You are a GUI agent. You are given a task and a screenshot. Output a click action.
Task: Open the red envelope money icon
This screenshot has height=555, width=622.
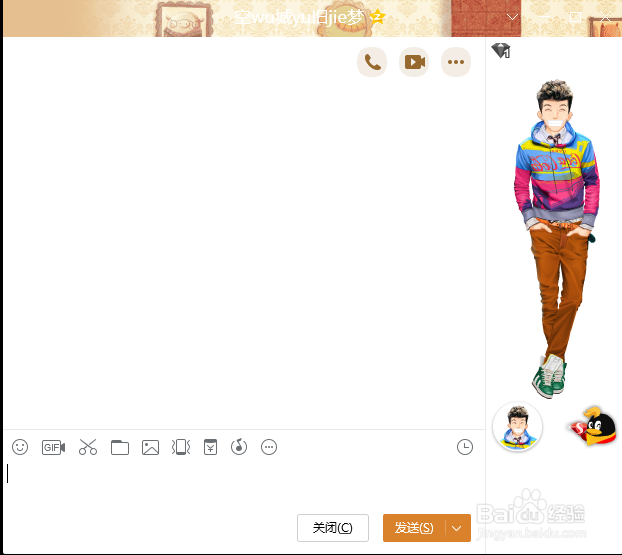point(210,447)
